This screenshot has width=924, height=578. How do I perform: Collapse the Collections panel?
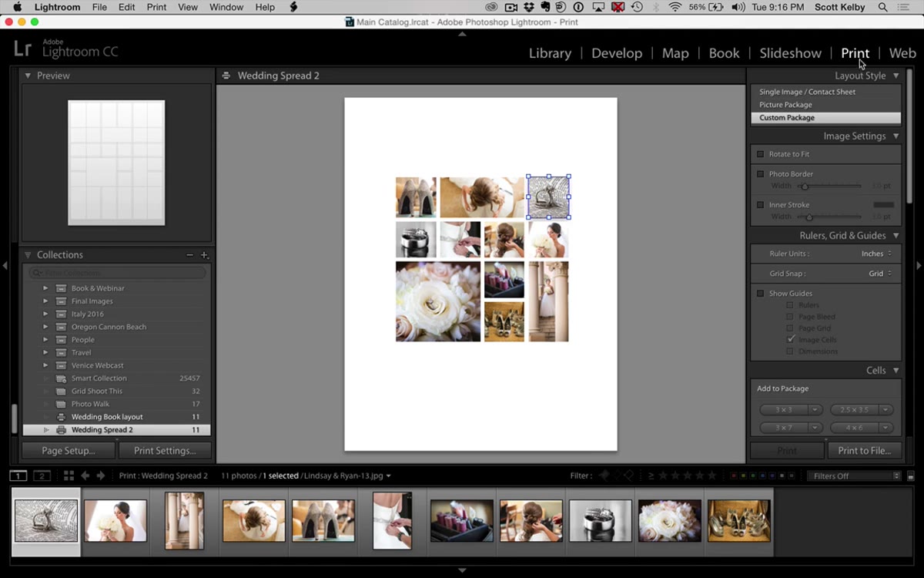coord(28,255)
